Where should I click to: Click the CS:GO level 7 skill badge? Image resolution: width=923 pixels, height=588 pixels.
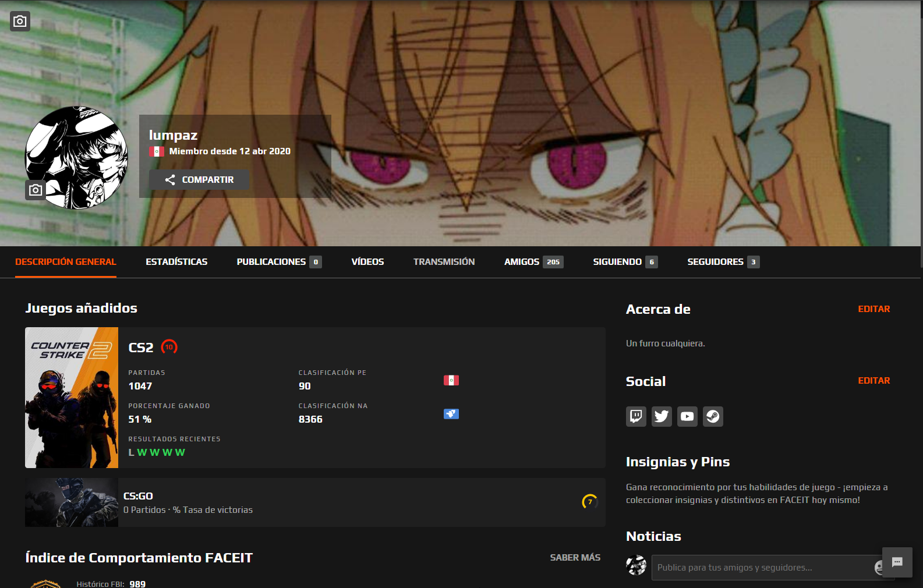point(590,501)
